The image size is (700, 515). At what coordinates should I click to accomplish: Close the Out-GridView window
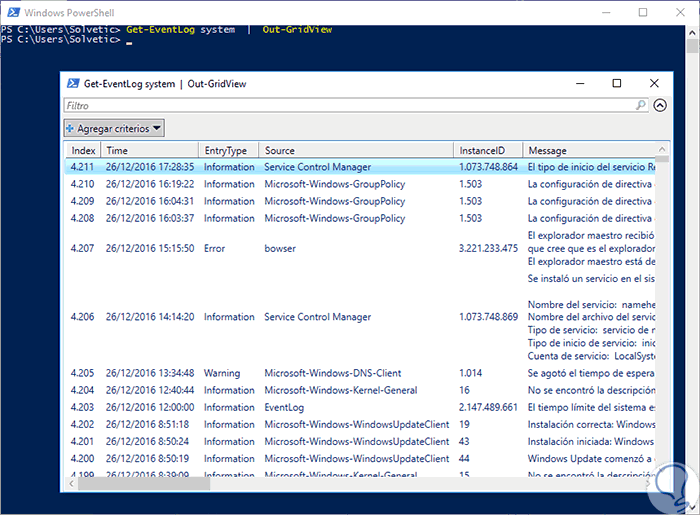pyautogui.click(x=654, y=83)
